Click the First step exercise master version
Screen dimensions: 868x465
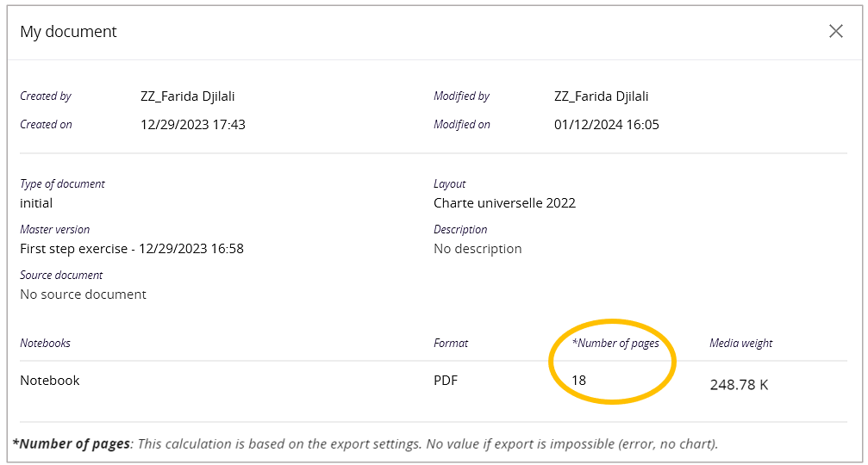(132, 249)
